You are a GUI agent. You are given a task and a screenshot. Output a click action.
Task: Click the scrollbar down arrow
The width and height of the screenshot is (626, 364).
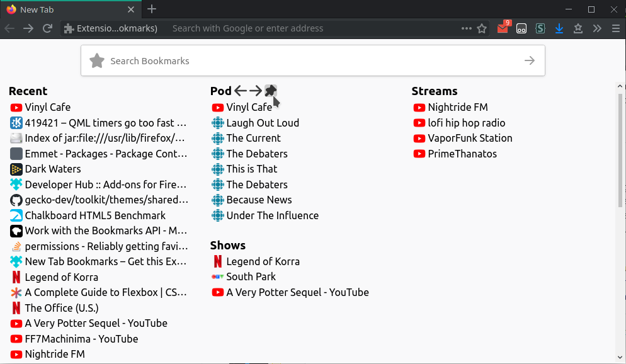[620, 358]
